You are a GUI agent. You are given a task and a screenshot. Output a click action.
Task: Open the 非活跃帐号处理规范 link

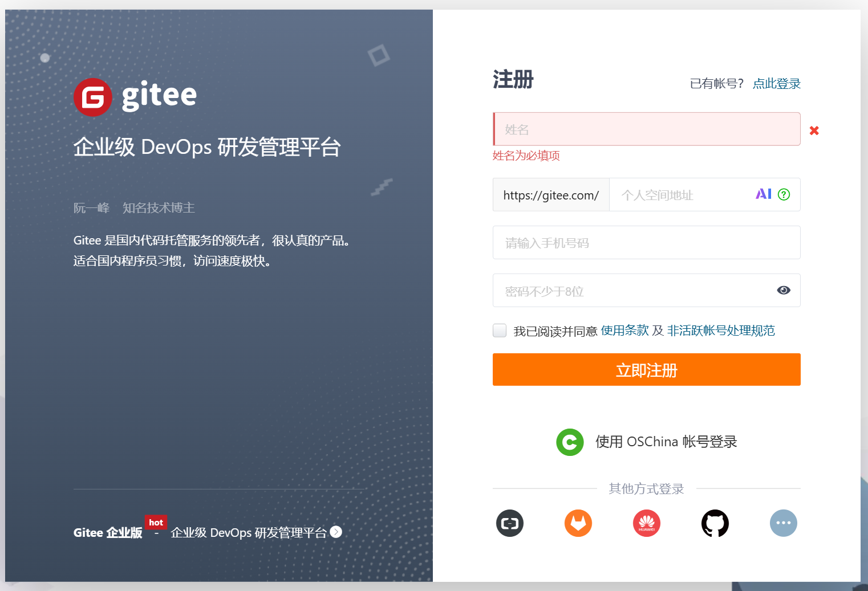click(x=721, y=331)
